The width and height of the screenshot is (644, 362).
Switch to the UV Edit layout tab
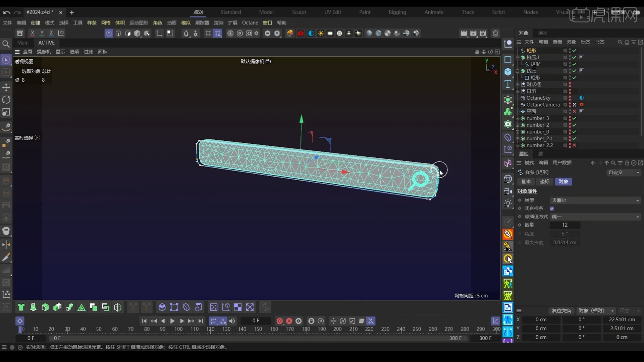click(x=332, y=12)
